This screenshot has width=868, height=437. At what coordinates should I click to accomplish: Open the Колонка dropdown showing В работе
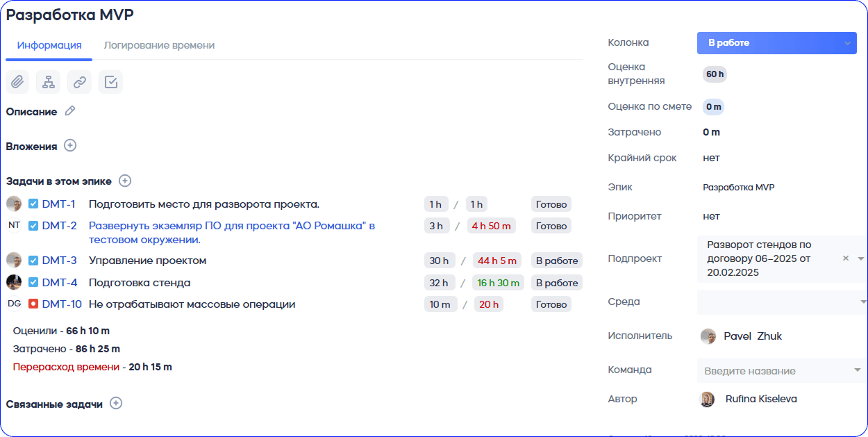tap(776, 42)
